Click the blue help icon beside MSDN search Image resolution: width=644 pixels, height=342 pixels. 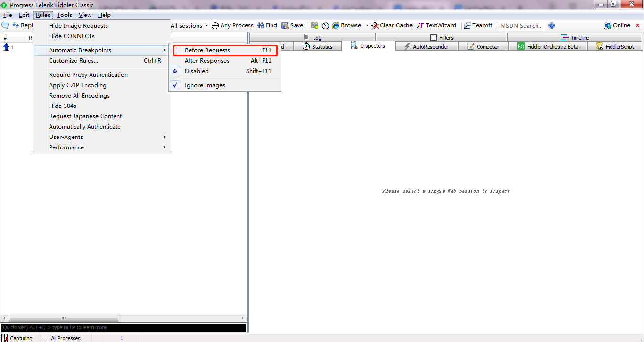[552, 25]
